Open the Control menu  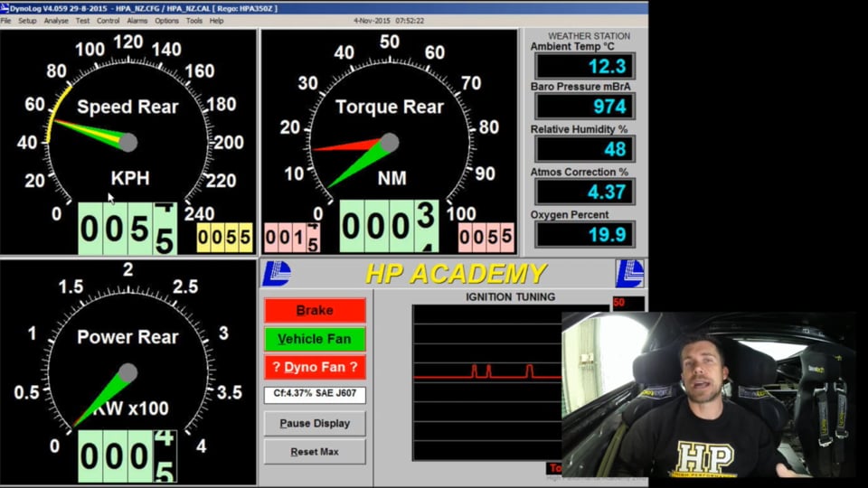point(108,21)
